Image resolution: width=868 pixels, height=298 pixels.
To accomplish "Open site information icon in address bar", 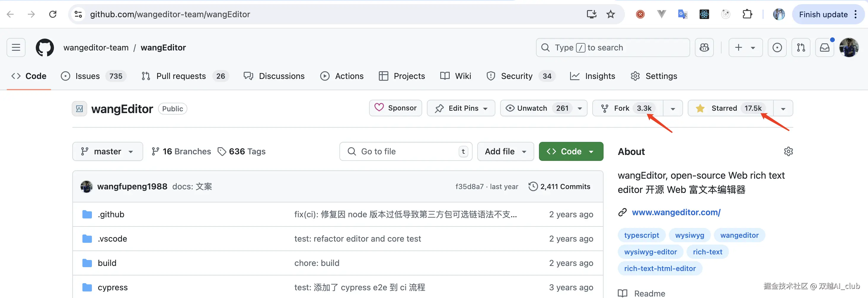I will click(x=78, y=14).
